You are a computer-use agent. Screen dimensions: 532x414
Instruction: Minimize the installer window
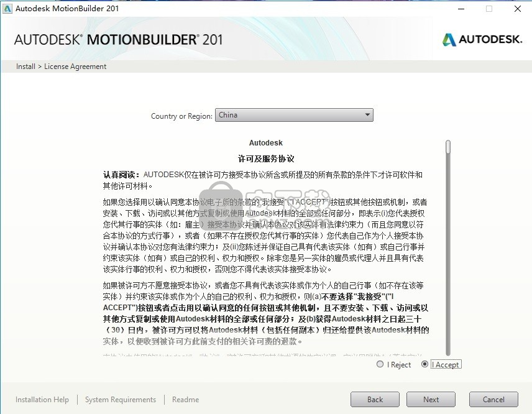coord(461,9)
